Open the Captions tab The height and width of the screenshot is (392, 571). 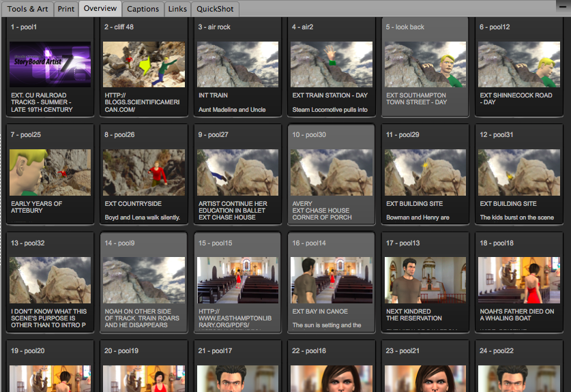pos(143,9)
